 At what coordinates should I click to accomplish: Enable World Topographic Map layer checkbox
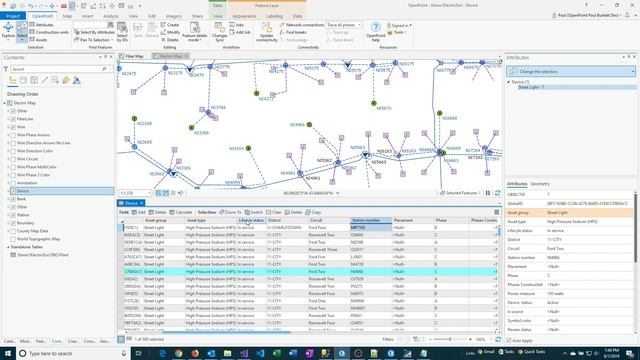coord(13,239)
